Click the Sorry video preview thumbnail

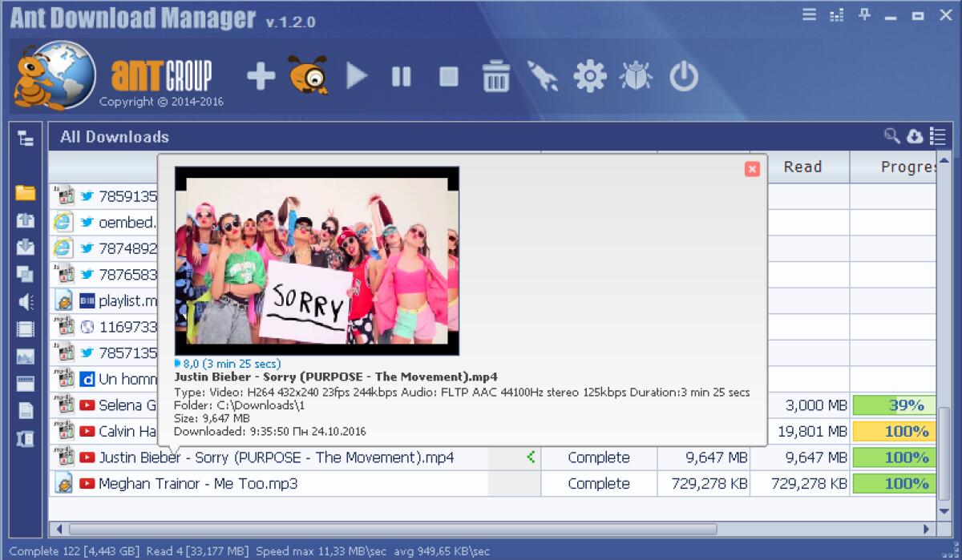click(x=317, y=261)
